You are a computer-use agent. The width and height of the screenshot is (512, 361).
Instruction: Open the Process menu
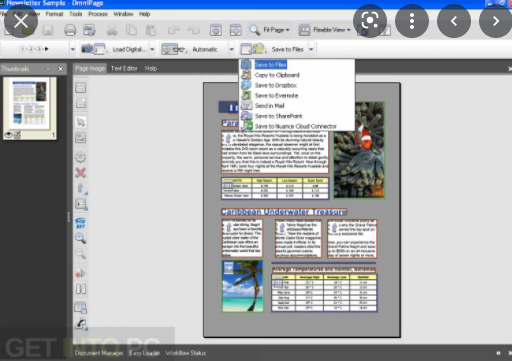pyautogui.click(x=98, y=14)
